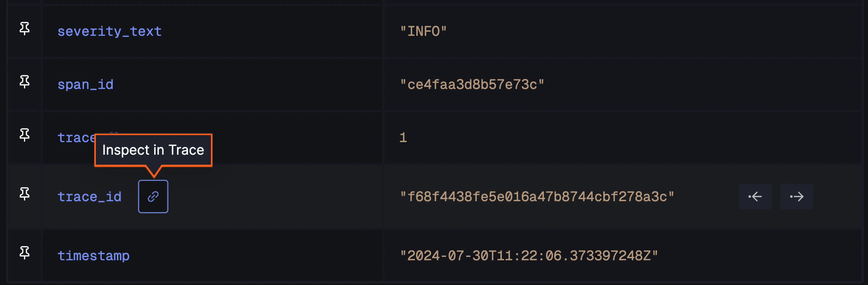Screen dimensions: 868x285
Task: Pin the trace_id attribute row
Action: pyautogui.click(x=25, y=194)
